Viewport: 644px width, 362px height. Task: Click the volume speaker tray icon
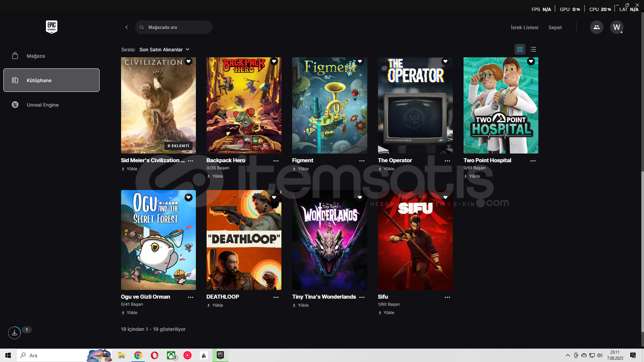[600, 355]
